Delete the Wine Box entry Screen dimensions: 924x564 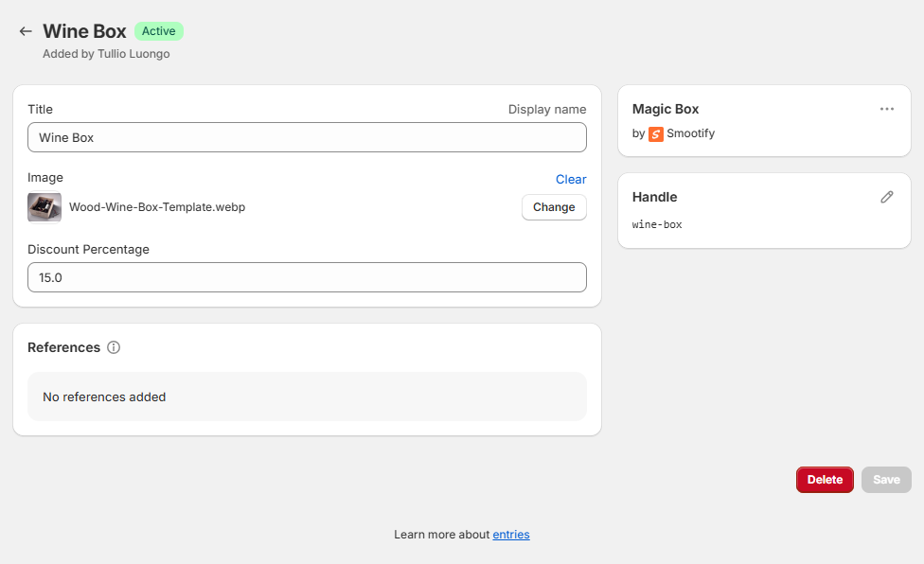pos(824,480)
